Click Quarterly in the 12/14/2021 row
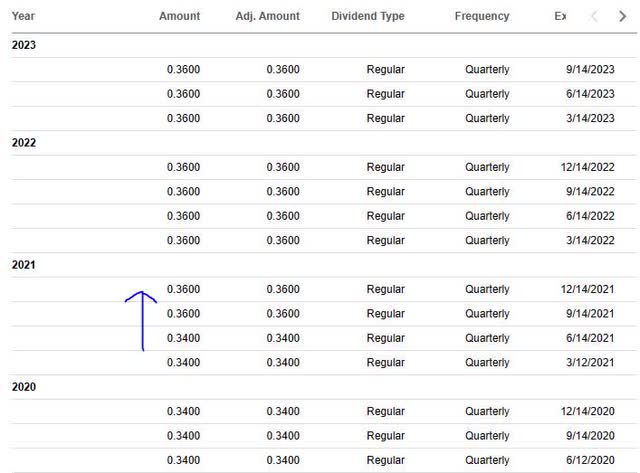640x473 pixels. (487, 289)
